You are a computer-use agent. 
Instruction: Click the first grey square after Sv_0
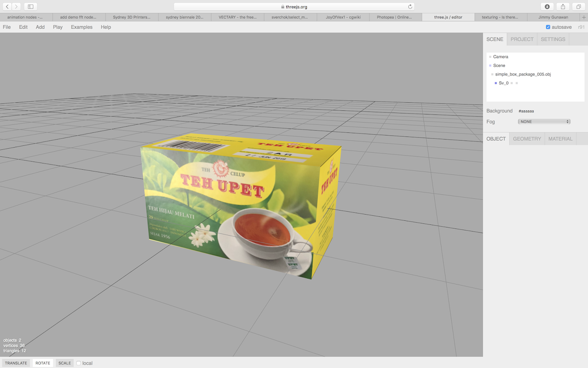coord(512,83)
